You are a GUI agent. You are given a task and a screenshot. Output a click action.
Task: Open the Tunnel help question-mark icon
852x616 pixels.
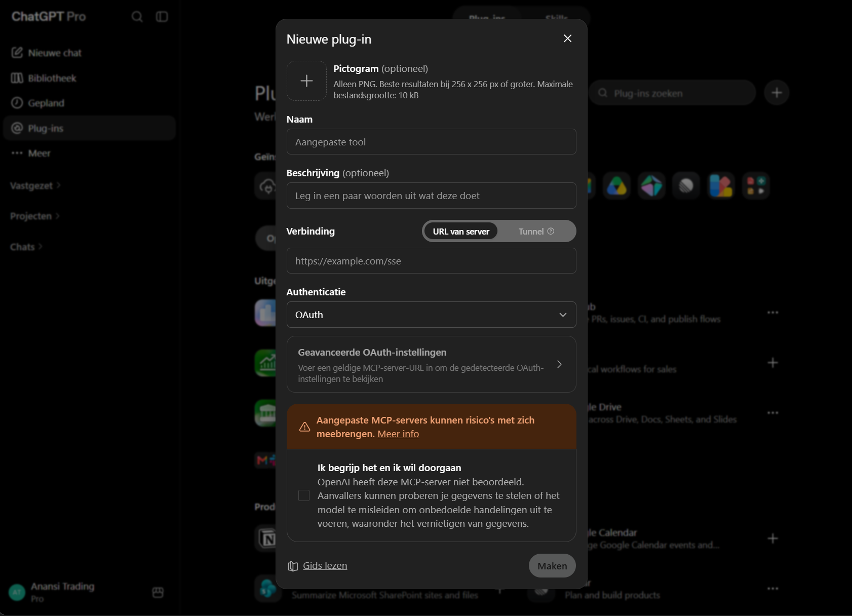551,231
